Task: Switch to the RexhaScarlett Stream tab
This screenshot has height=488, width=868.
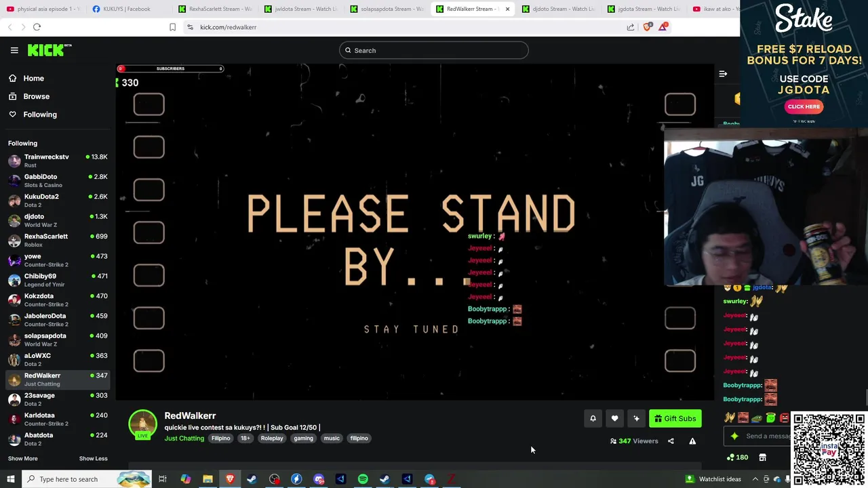Action: pyautogui.click(x=215, y=9)
